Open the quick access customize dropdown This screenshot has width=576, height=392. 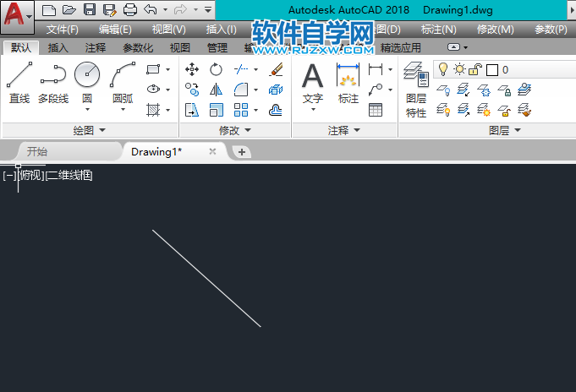[208, 9]
